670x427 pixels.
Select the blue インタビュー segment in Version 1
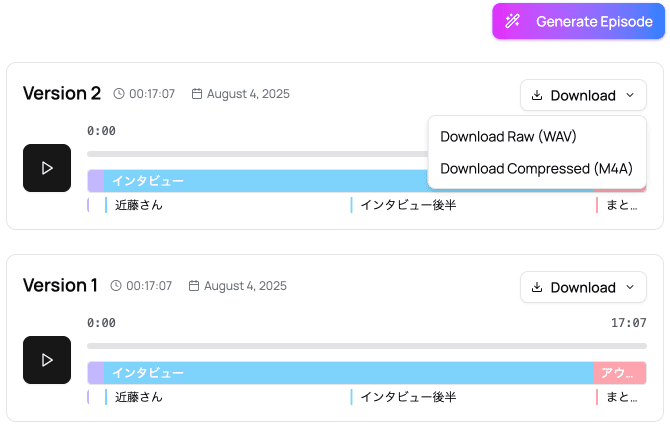point(348,373)
